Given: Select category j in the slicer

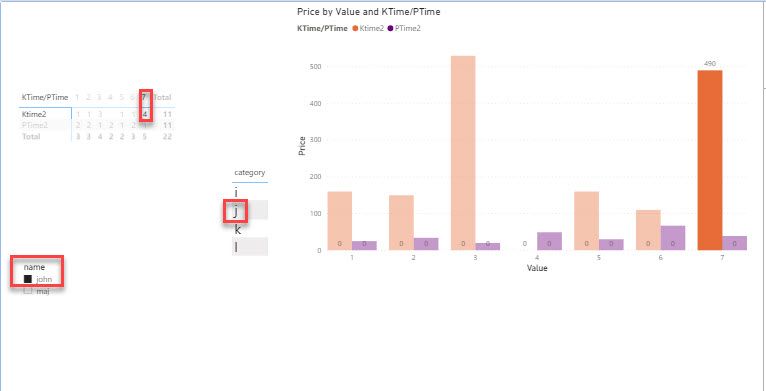Looking at the screenshot, I should (250, 211).
